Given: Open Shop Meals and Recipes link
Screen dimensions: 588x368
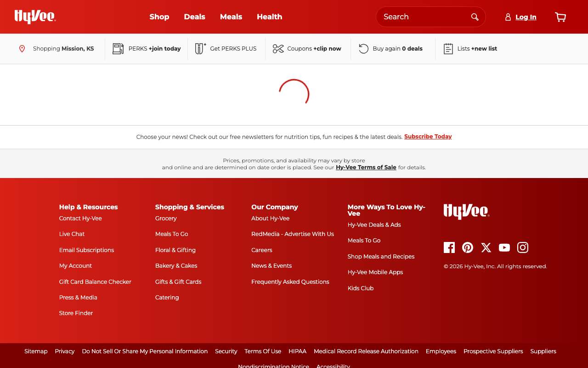Looking at the screenshot, I should pyautogui.click(x=381, y=257).
